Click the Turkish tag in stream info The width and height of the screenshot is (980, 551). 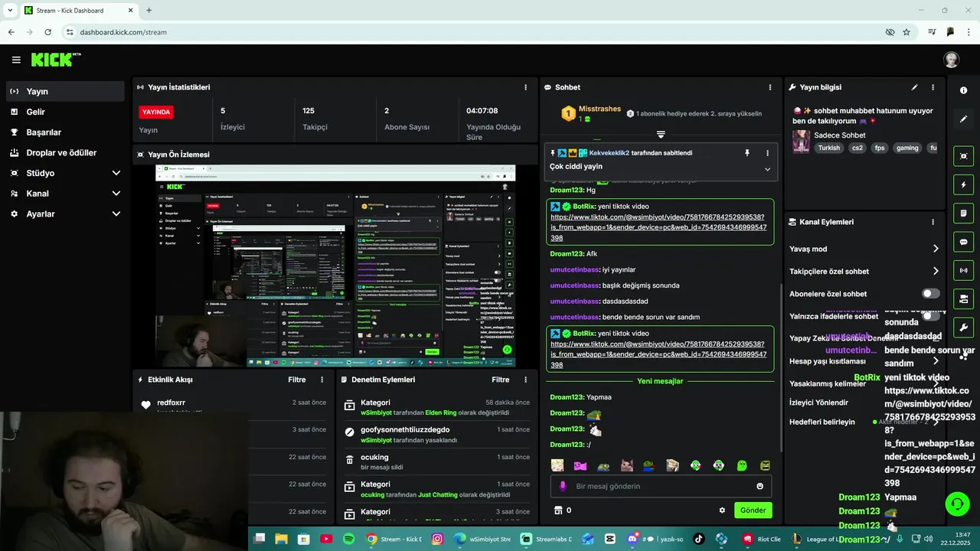828,148
